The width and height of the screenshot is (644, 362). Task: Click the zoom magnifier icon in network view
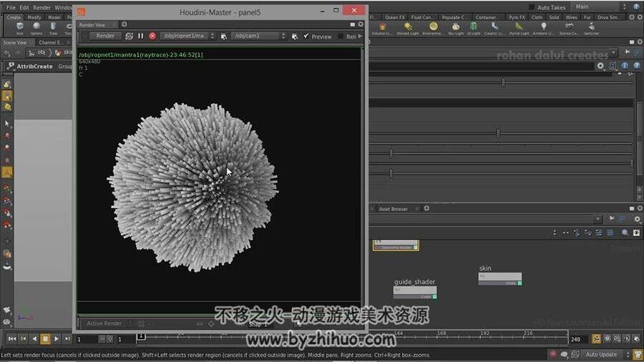[x=625, y=233]
